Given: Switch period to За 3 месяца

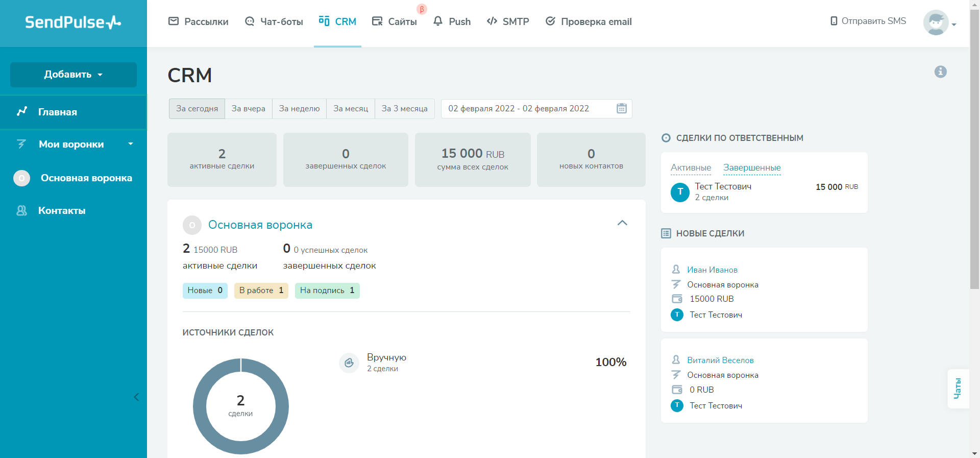Looking at the screenshot, I should click(x=404, y=109).
